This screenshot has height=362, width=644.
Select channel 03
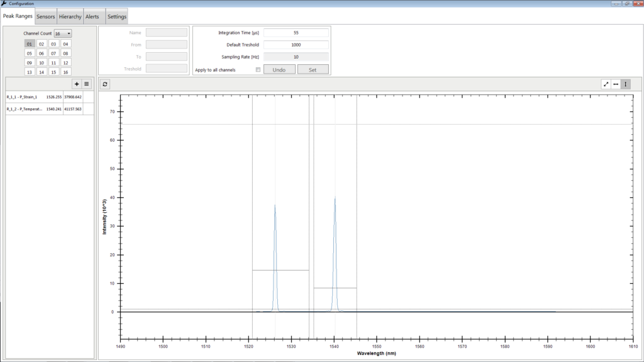tap(53, 43)
